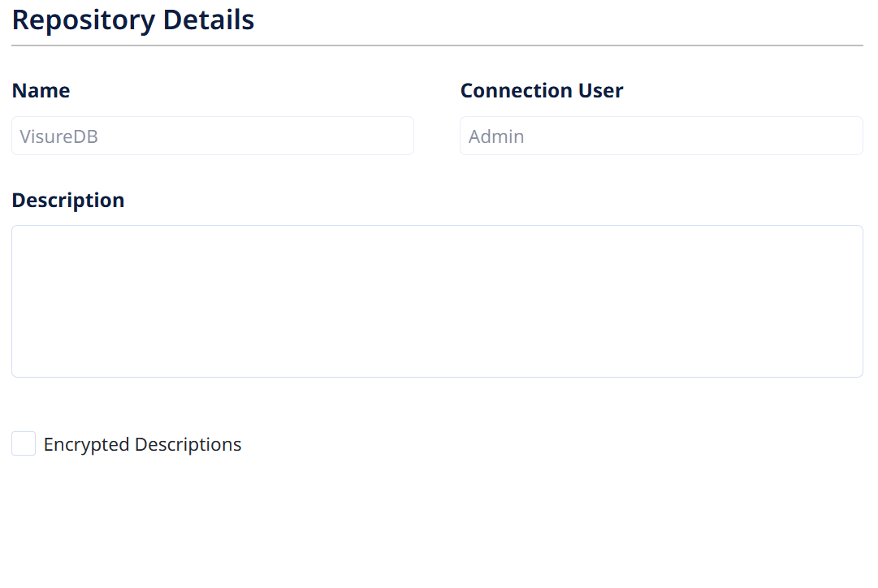Click the Description field label

coord(67,201)
